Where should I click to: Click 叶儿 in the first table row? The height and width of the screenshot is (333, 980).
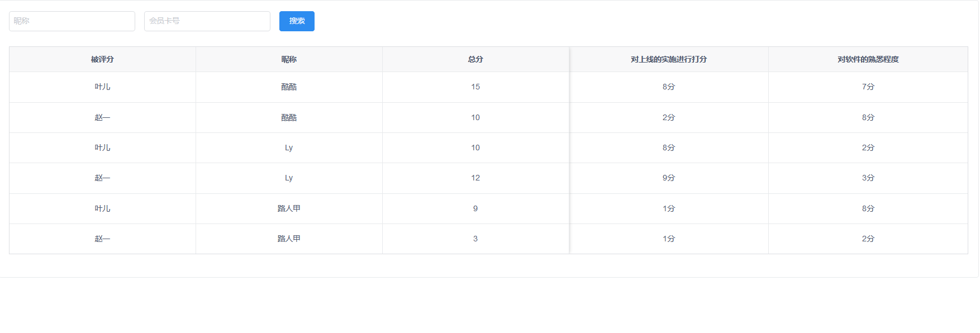coord(102,87)
